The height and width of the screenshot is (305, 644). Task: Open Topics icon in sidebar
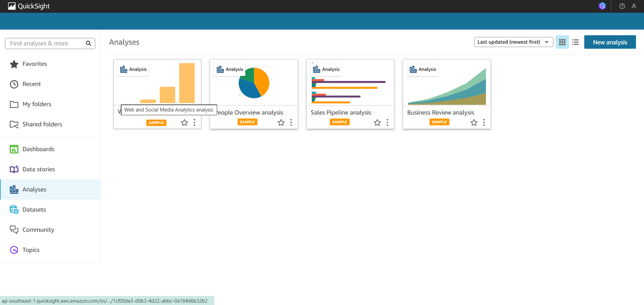pyautogui.click(x=14, y=250)
